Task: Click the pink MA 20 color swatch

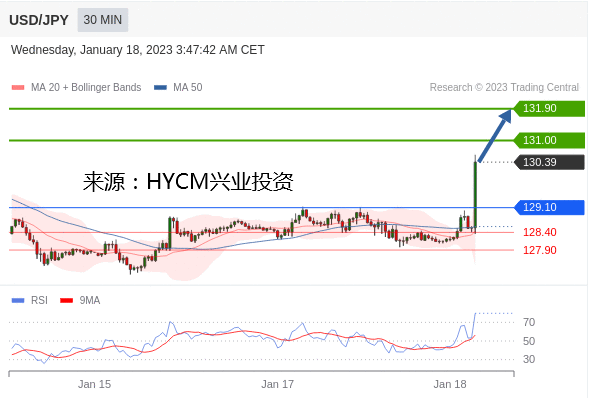Action: tap(18, 88)
